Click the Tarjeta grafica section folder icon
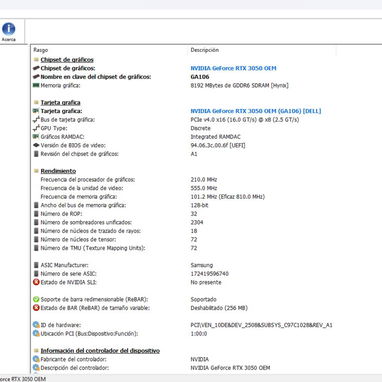Screen dimensions: 382x382 [x=36, y=102]
